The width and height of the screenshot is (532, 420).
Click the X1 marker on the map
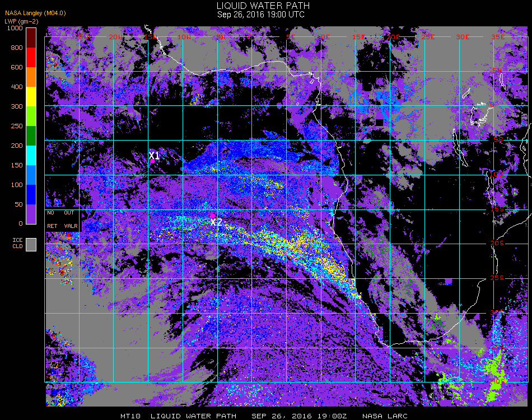(x=154, y=156)
